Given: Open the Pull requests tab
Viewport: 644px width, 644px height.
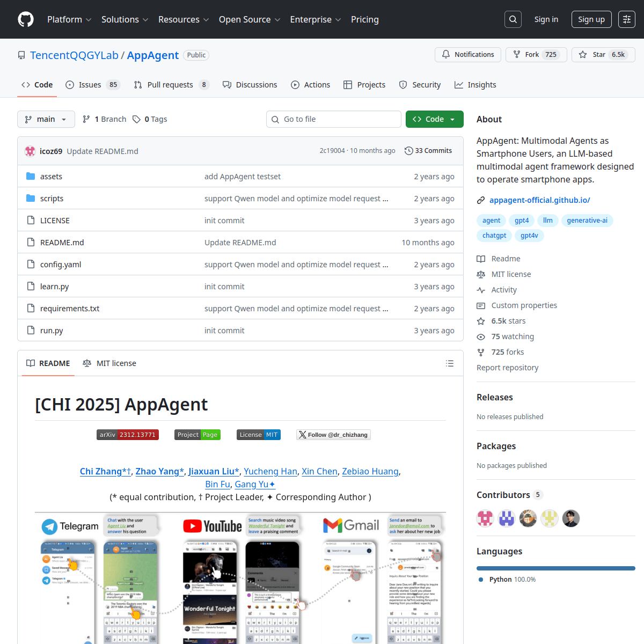Looking at the screenshot, I should point(171,85).
